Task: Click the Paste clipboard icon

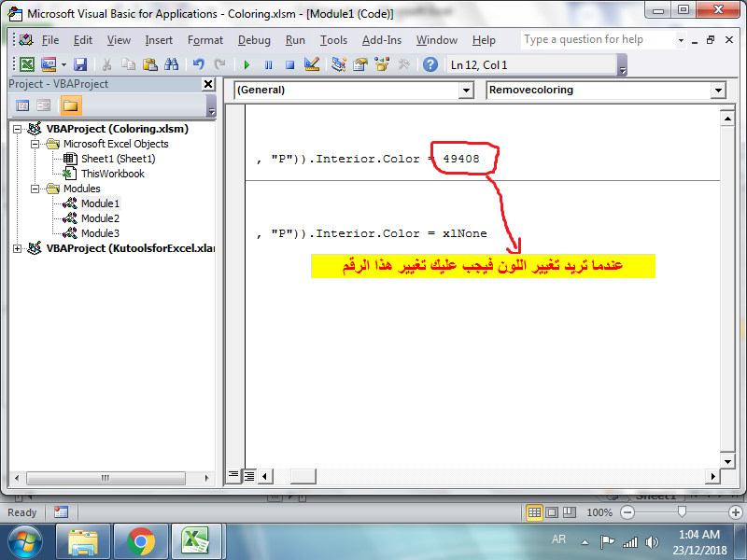Action: click(149, 64)
